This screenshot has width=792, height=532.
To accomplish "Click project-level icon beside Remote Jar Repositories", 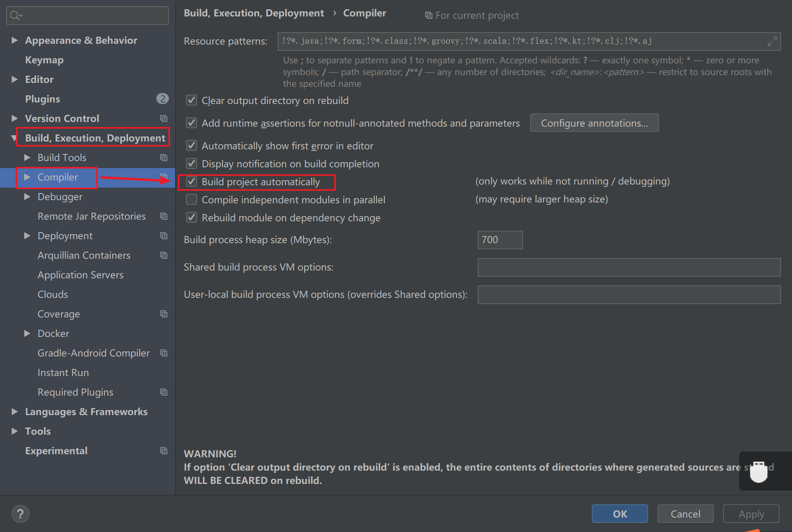I will point(164,216).
